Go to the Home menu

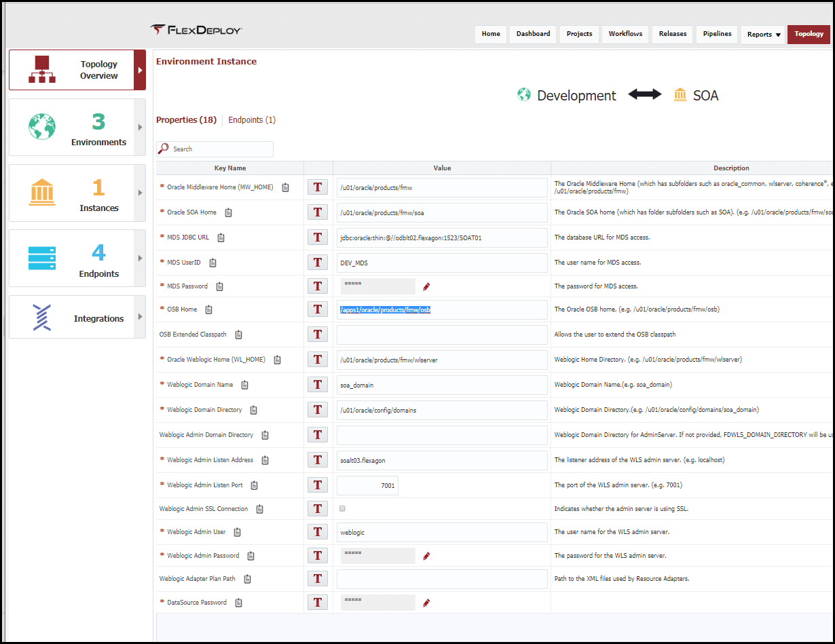tap(491, 34)
